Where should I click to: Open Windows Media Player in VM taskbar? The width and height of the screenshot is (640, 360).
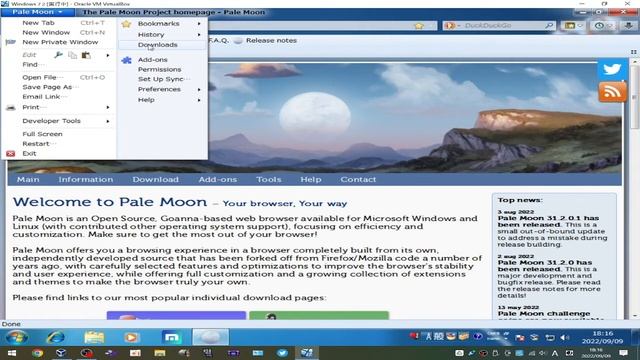(131, 338)
